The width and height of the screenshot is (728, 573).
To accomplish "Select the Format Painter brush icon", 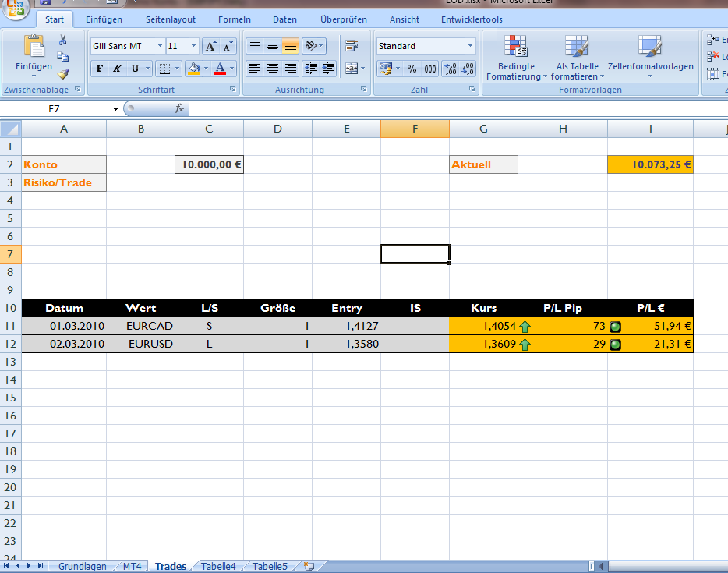I will pos(62,74).
